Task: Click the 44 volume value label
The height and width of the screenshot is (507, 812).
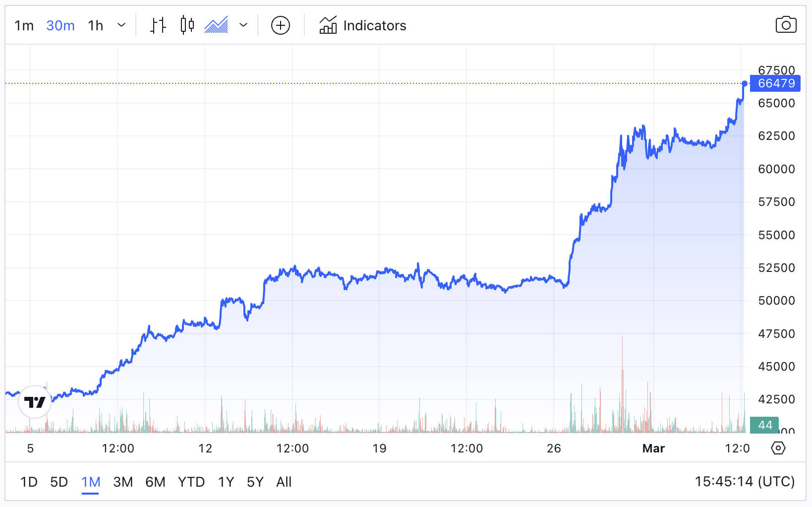Action: pos(764,425)
